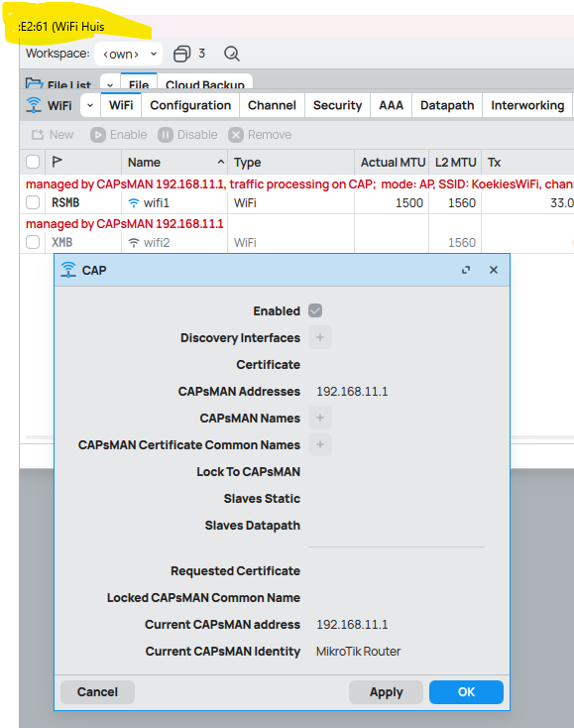574x728 pixels.
Task: Click the MikroTik Router identity value
Action: pos(358,652)
